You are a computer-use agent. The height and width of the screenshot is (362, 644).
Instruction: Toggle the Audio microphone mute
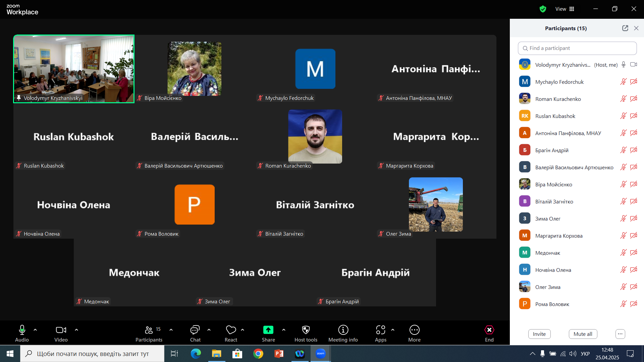tap(22, 330)
